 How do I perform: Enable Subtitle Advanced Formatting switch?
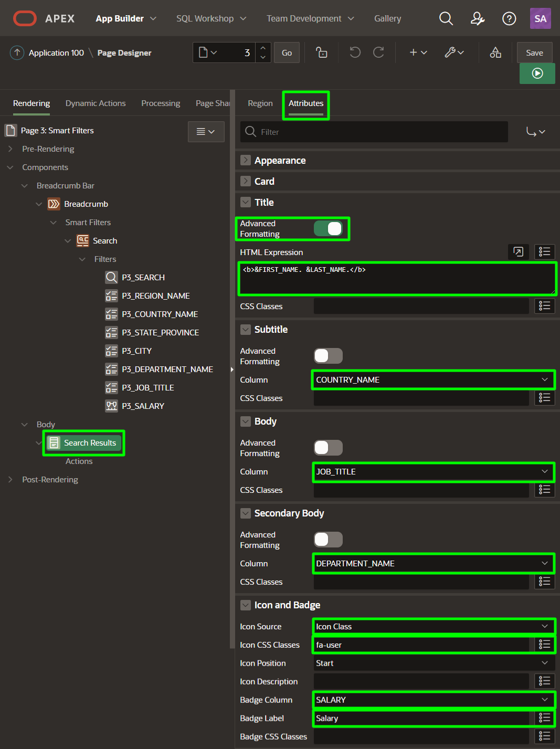pyautogui.click(x=328, y=356)
